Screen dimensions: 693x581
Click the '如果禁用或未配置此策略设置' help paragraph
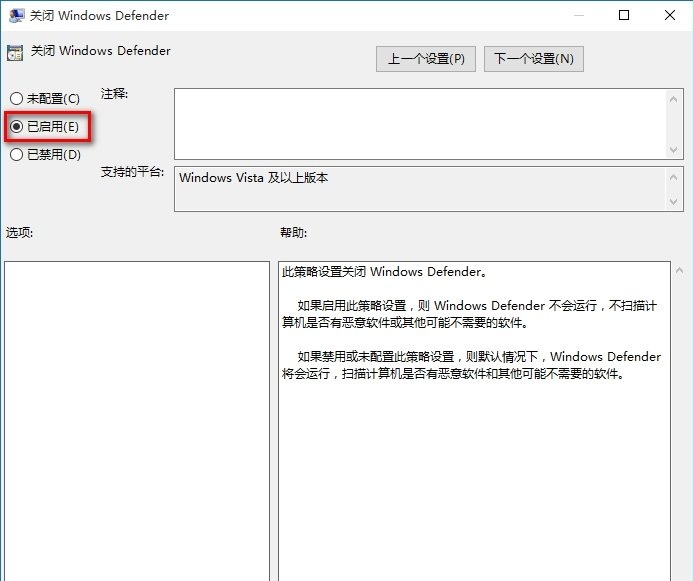point(471,365)
